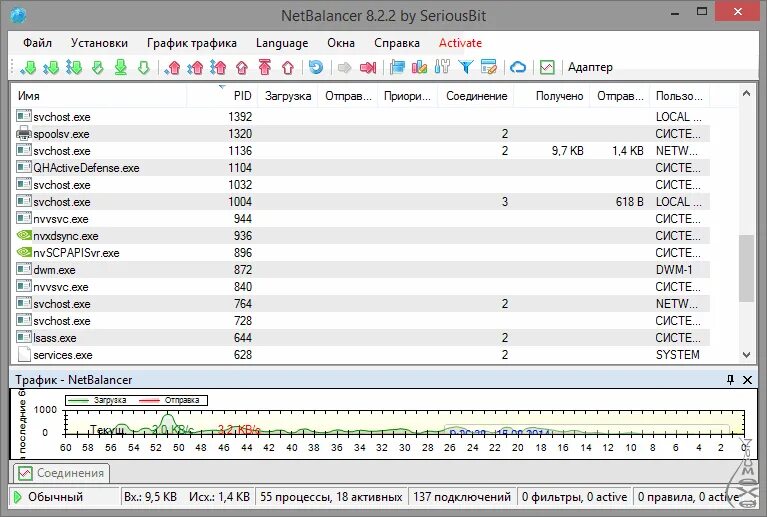
Task: Sort by the Загрузка column header
Action: click(x=288, y=96)
